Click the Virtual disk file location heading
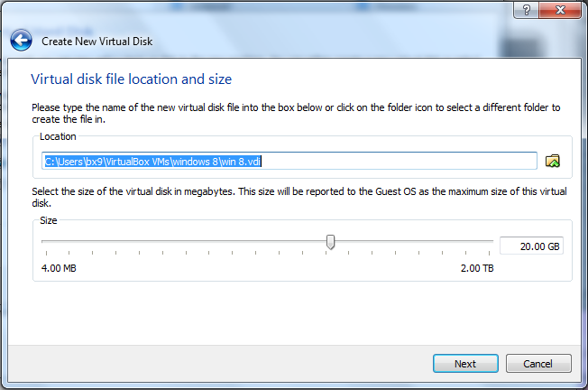Image resolution: width=588 pixels, height=390 pixels. click(131, 79)
